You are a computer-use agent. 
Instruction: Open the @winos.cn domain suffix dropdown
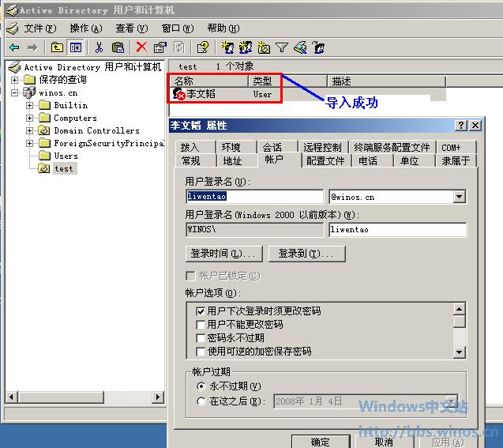[459, 197]
